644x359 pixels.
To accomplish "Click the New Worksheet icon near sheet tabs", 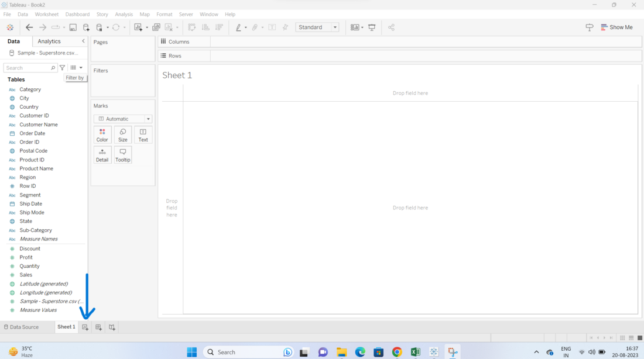I will point(85,327).
